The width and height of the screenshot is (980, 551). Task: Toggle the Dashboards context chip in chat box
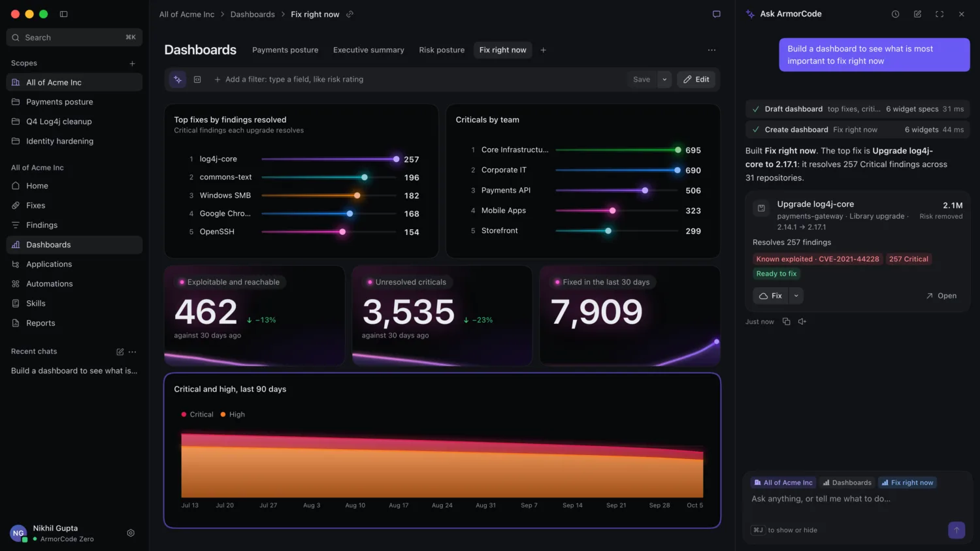(847, 482)
